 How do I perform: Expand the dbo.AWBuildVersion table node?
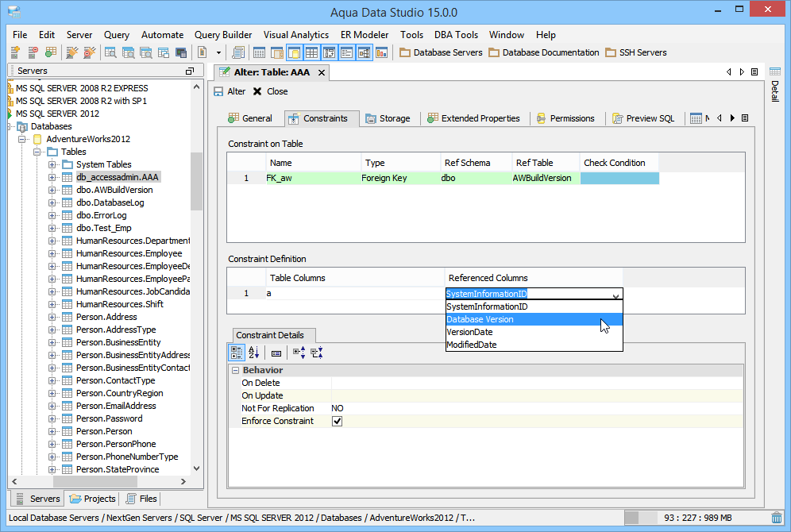click(52, 190)
